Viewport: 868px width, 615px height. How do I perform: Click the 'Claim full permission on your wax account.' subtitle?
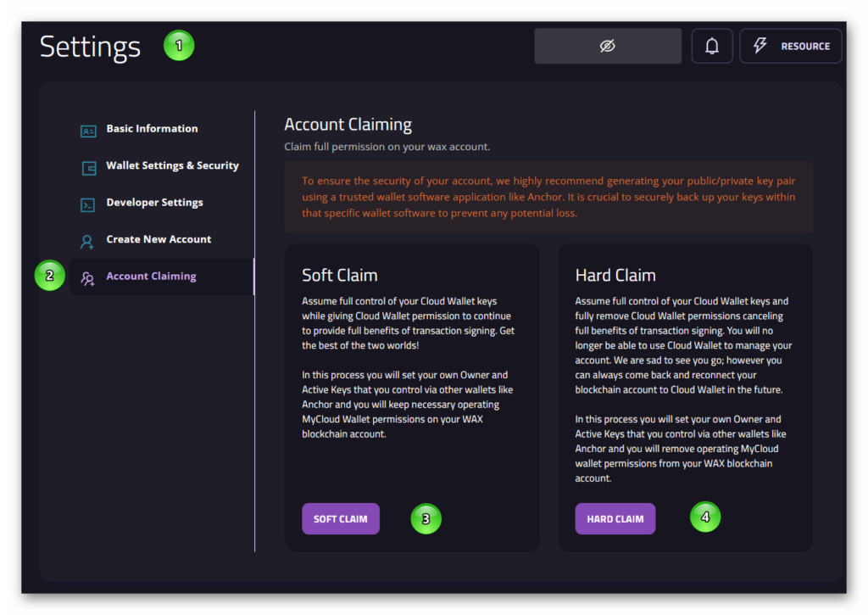tap(387, 147)
